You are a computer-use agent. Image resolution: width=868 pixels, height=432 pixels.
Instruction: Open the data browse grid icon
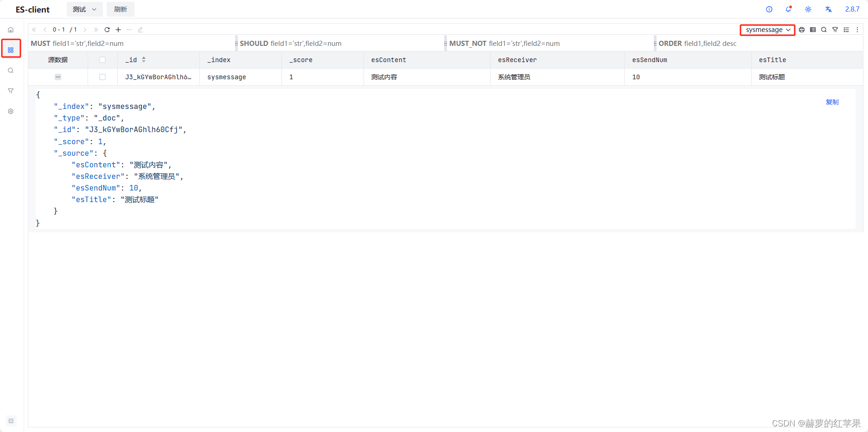click(11, 50)
